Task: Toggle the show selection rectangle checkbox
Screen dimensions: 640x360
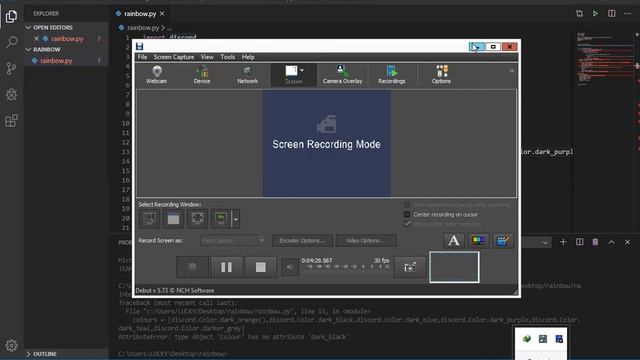Action: tap(407, 205)
